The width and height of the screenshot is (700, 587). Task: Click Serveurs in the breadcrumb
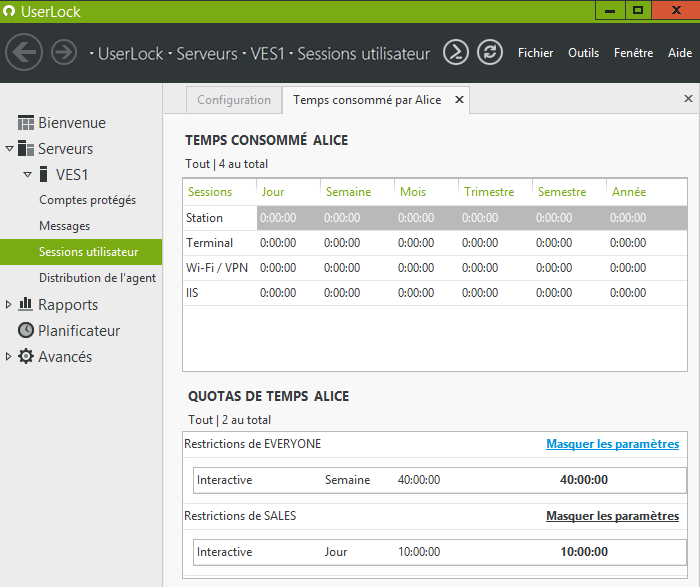tap(207, 54)
